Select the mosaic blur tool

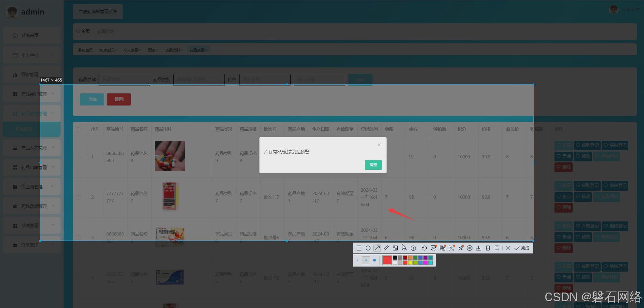pyautogui.click(x=395, y=248)
